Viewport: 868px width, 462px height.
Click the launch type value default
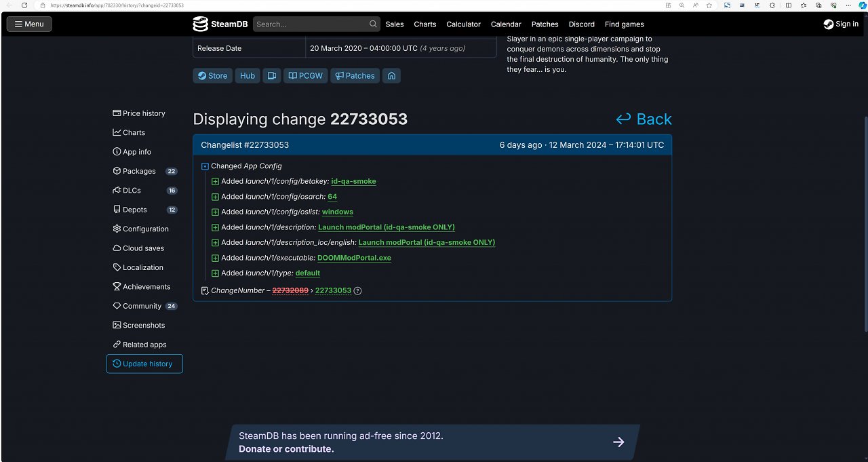tap(308, 273)
